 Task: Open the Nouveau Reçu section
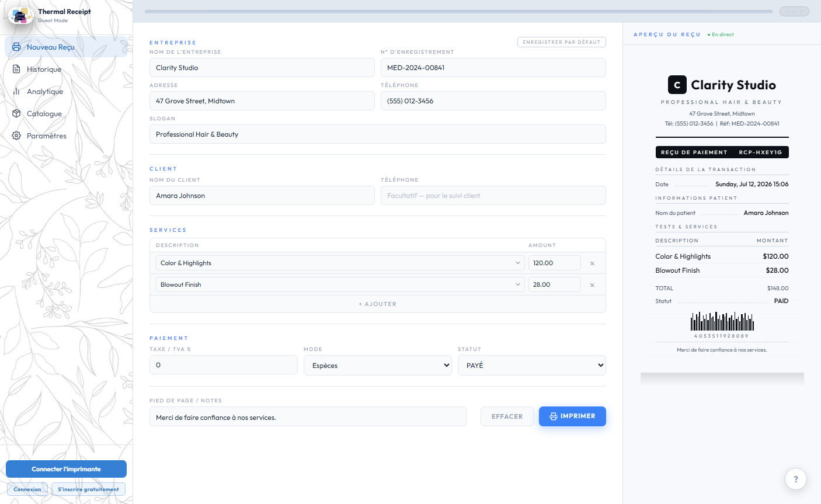66,47
